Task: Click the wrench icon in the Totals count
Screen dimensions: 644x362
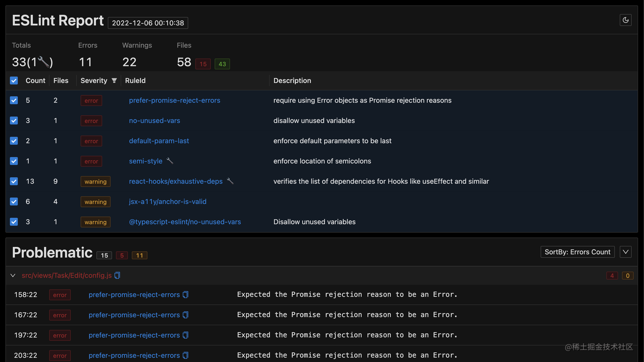Action: [43, 61]
